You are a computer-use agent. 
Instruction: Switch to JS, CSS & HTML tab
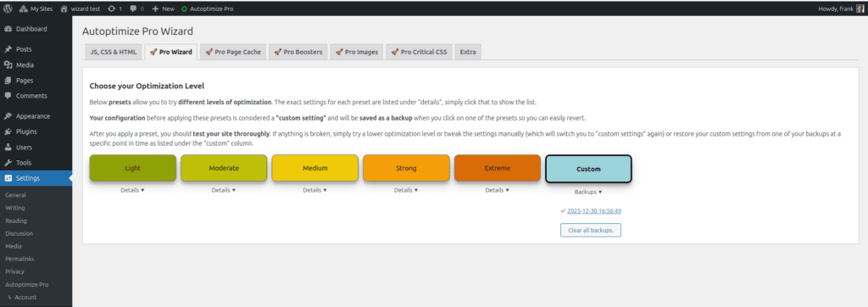[113, 52]
